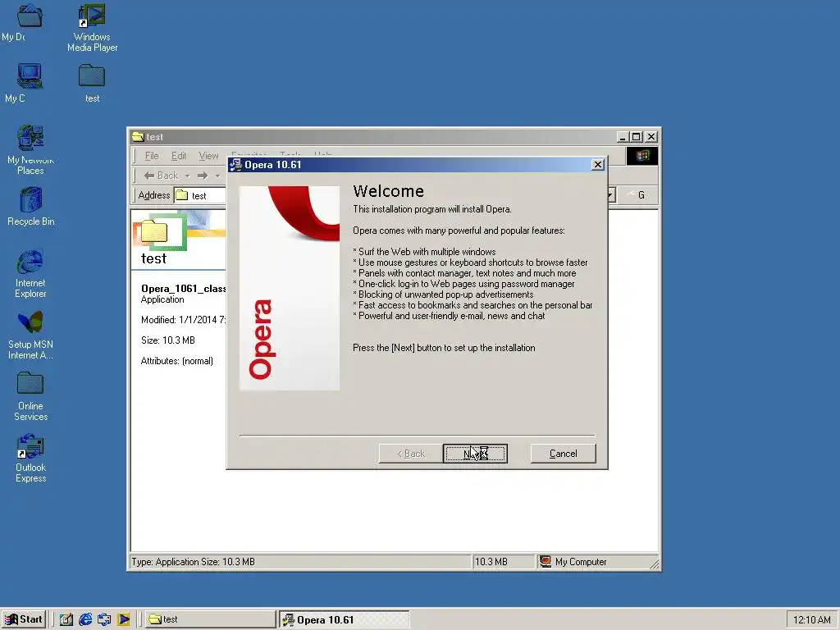Open the Edit menu in the test window

(178, 156)
